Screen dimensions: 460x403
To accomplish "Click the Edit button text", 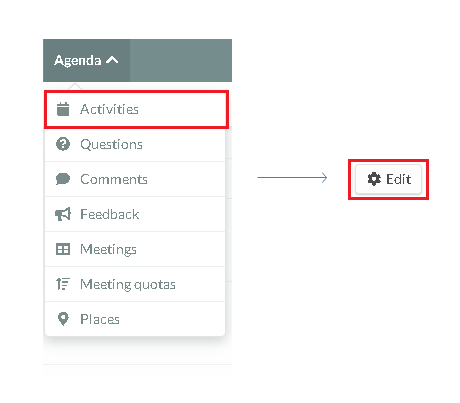I will pos(398,179).
